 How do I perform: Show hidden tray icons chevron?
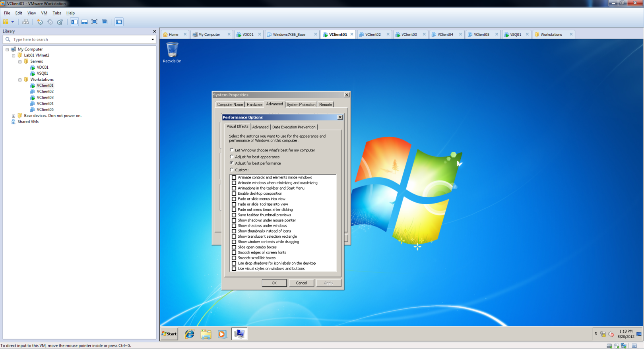tap(596, 334)
